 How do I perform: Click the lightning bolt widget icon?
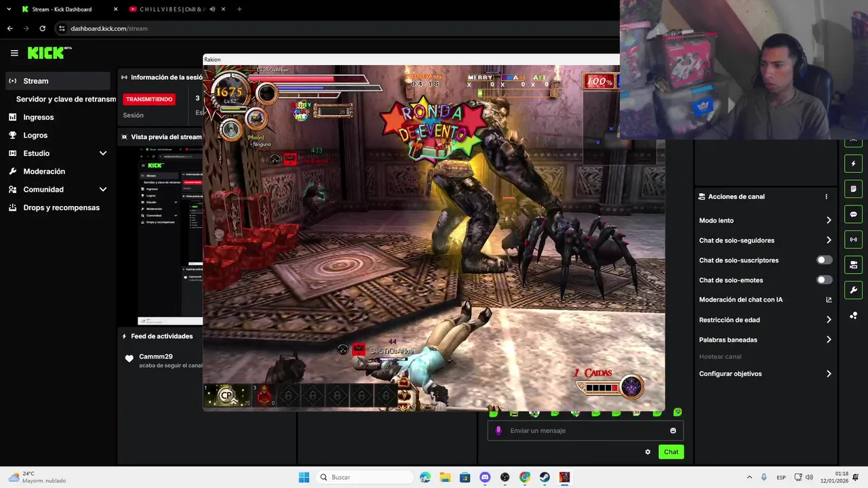(x=853, y=163)
